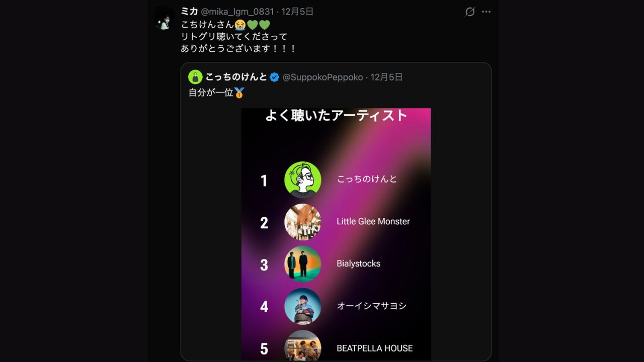Click the Bialystocks artist photo
Image resolution: width=644 pixels, height=362 pixels.
pos(302,264)
